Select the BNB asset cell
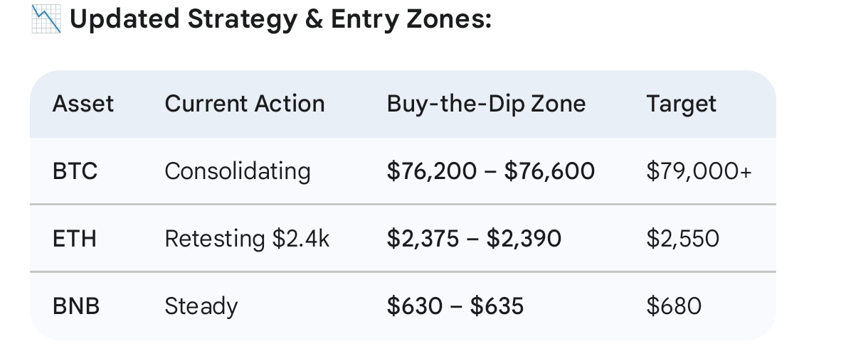868x346 pixels. click(75, 306)
